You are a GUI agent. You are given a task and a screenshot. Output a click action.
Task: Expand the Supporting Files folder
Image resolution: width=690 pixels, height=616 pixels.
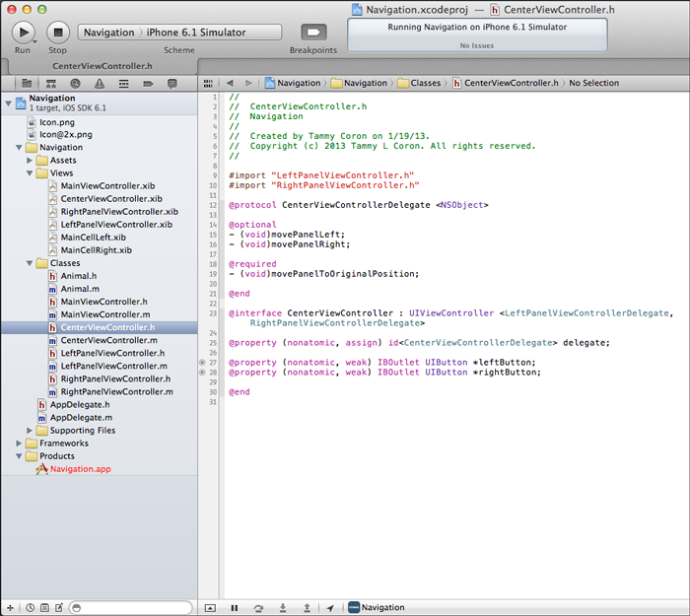(29, 431)
